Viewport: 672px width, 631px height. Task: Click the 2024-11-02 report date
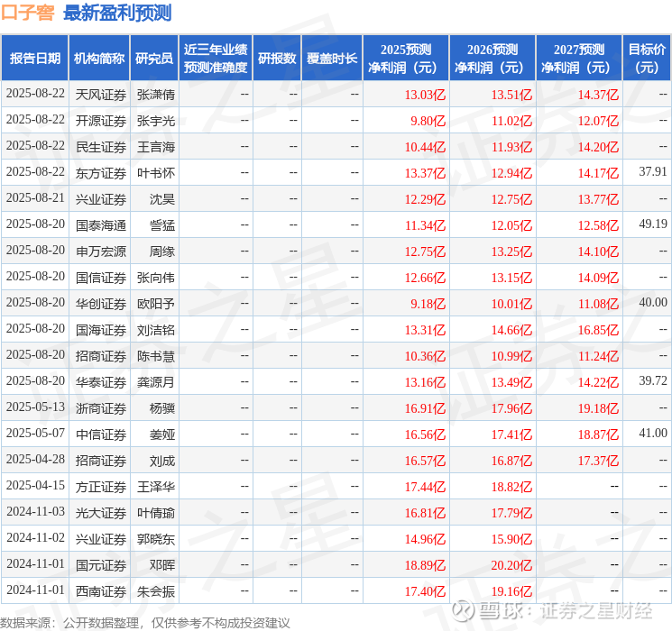[x=35, y=537]
